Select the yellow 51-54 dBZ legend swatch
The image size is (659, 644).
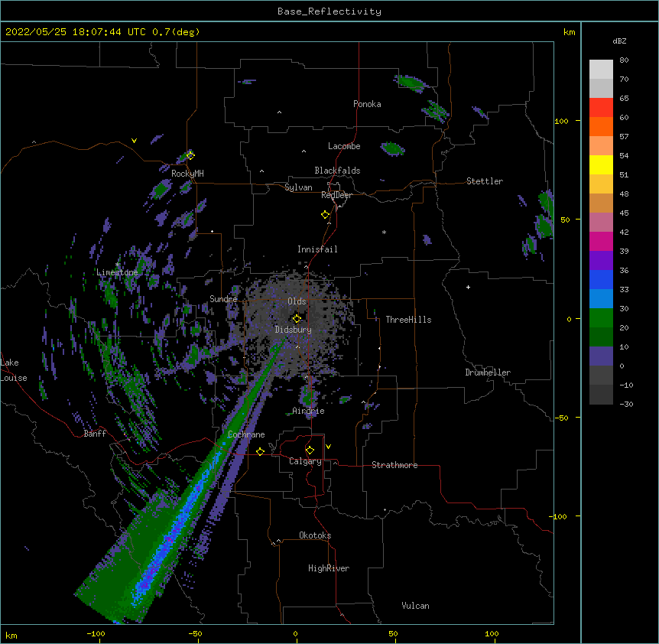point(601,164)
